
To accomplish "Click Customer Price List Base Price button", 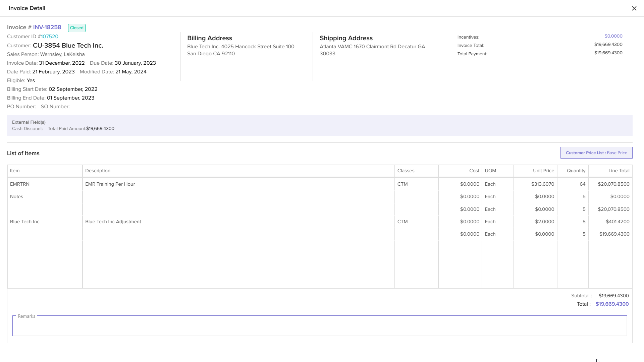I will [596, 153].
